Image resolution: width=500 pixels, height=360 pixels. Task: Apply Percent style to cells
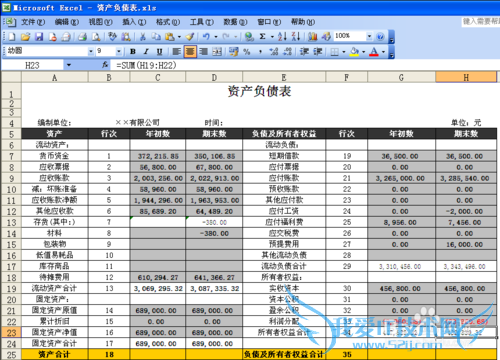(247, 51)
